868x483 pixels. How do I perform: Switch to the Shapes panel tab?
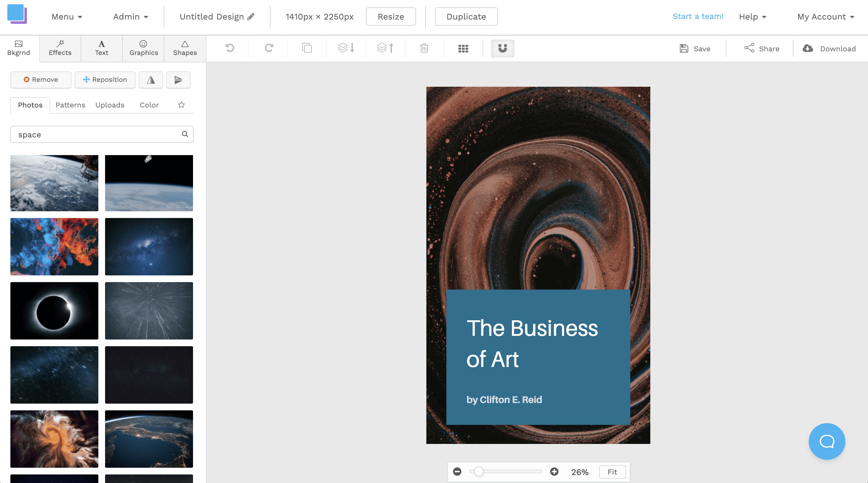pos(184,48)
